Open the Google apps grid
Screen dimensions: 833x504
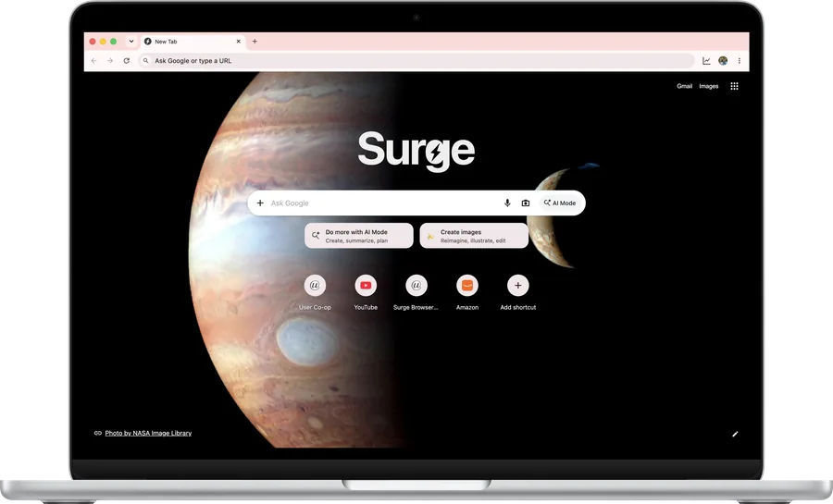734,86
